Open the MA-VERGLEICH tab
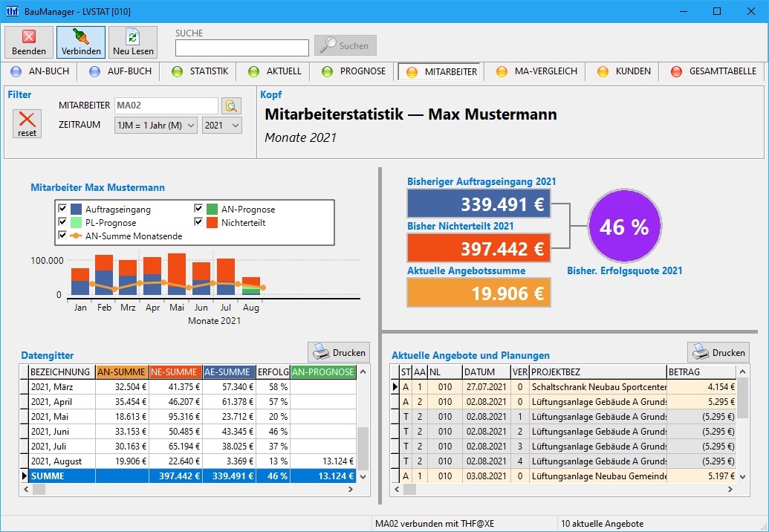The width and height of the screenshot is (769, 532). click(536, 71)
